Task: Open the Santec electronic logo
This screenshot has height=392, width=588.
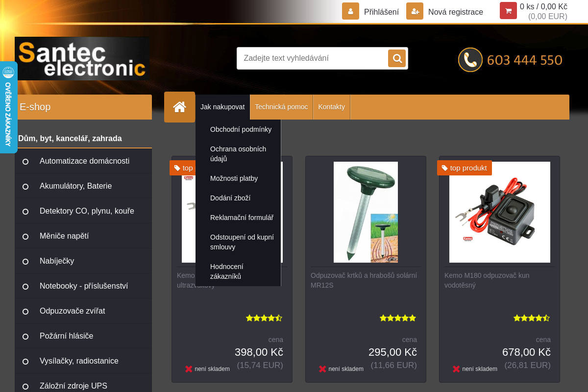Action: 82,59
